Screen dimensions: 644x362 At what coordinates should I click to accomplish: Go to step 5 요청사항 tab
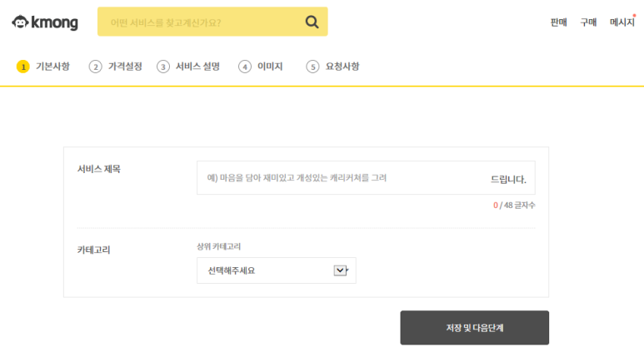[332, 66]
